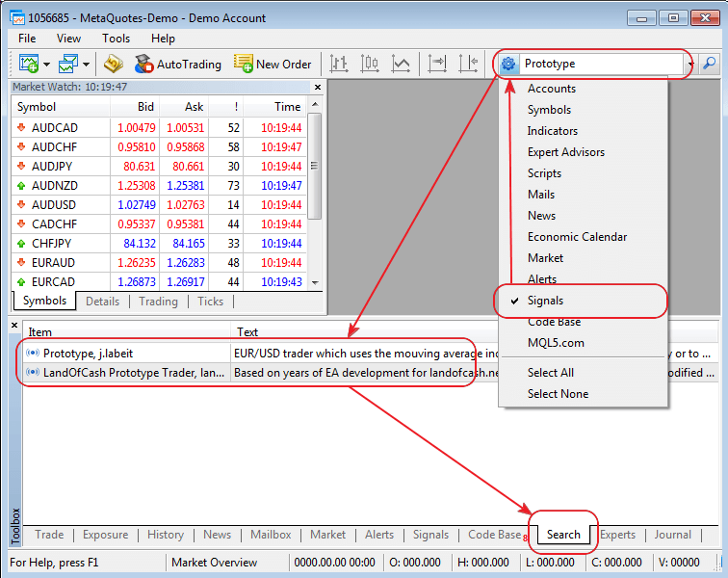This screenshot has width=728, height=578.
Task: Toggle Scripts in search filter menu
Action: (584, 173)
